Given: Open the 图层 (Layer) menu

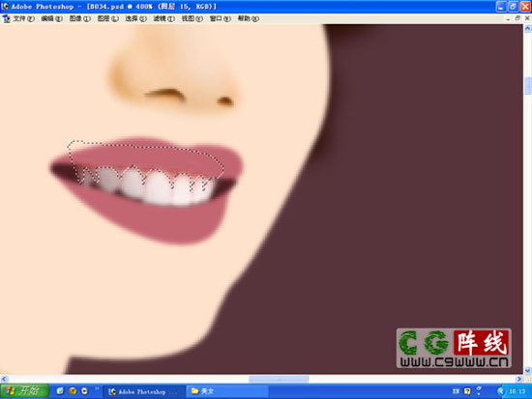Looking at the screenshot, I should coord(108,18).
